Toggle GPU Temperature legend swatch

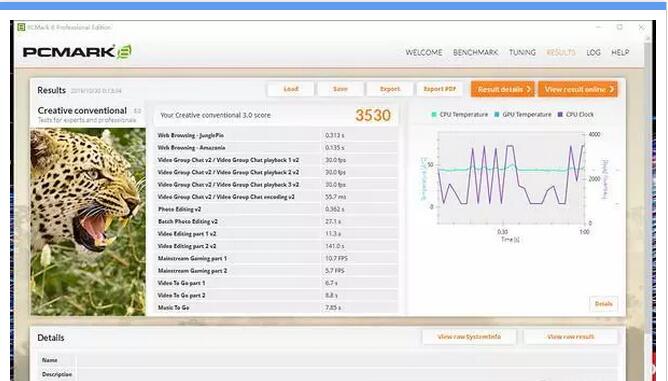pos(497,115)
